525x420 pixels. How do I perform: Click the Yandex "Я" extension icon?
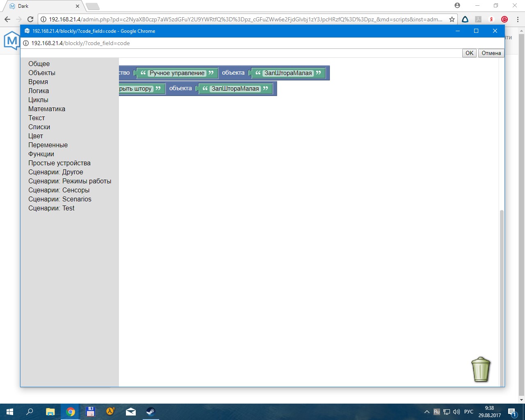click(491, 19)
